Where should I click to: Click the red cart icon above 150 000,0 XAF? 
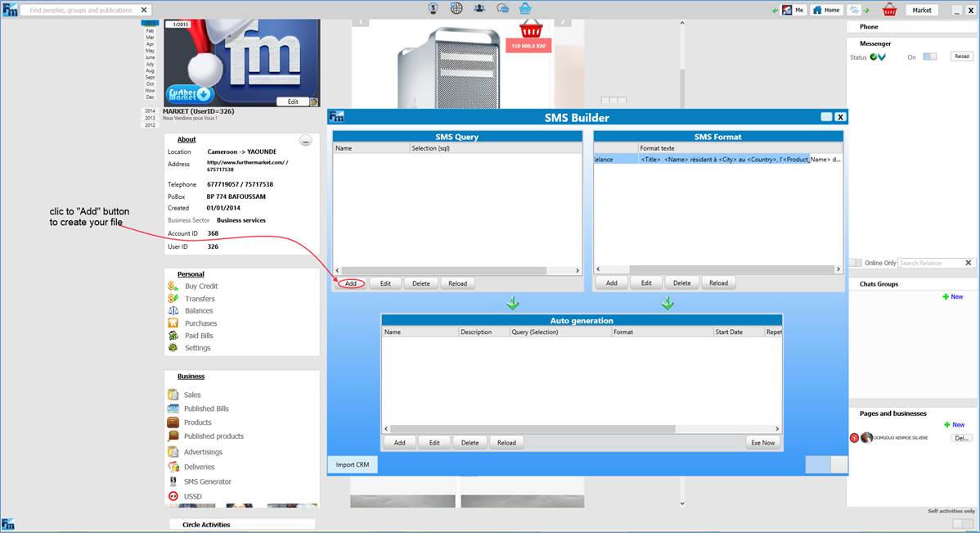[x=531, y=29]
